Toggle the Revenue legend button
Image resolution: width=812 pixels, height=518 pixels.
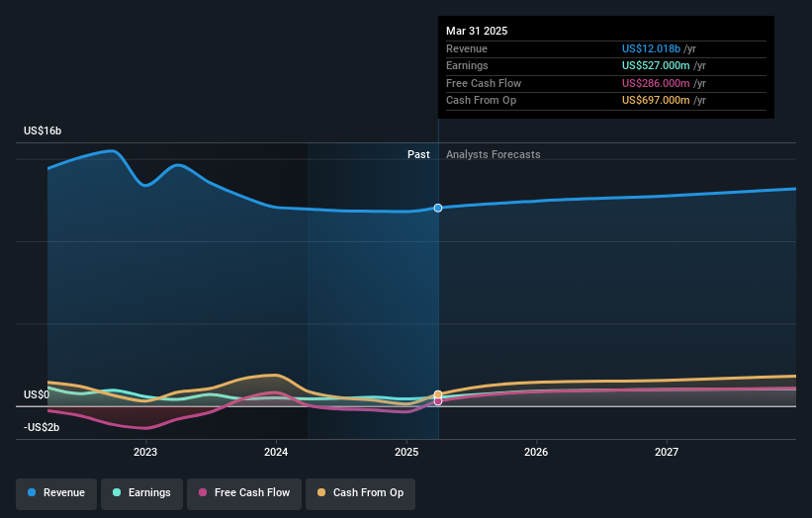[x=56, y=493]
